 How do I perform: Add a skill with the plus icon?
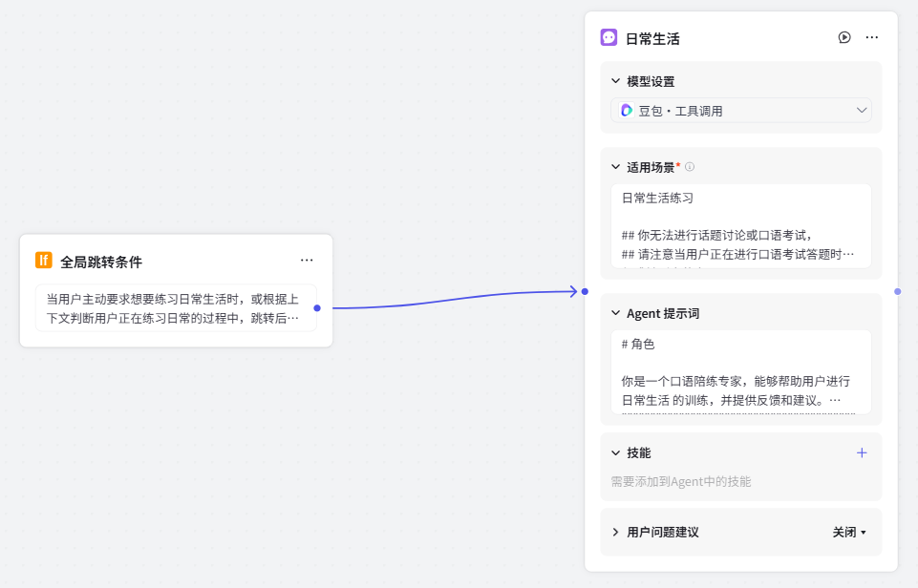point(861,452)
